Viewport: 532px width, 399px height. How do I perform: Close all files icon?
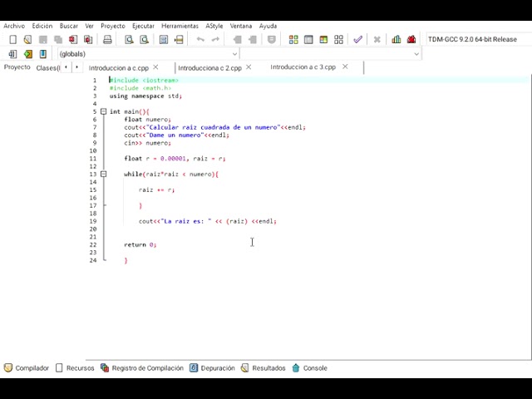click(x=88, y=39)
